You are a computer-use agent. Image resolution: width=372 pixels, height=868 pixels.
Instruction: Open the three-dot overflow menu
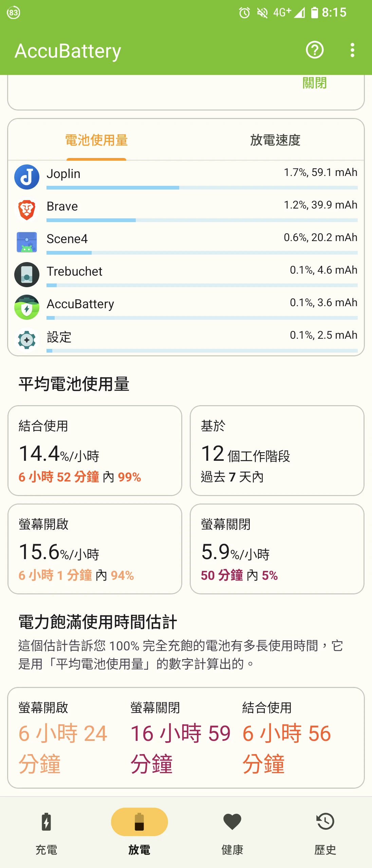pos(352,50)
